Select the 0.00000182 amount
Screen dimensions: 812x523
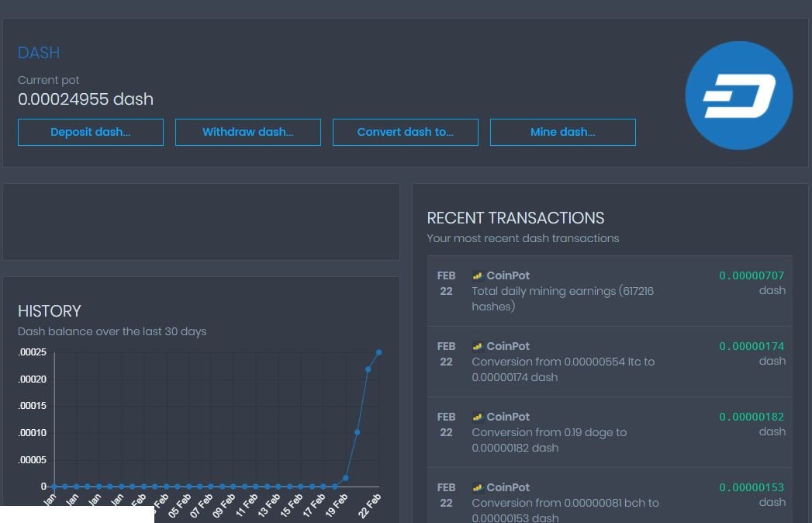(x=752, y=417)
